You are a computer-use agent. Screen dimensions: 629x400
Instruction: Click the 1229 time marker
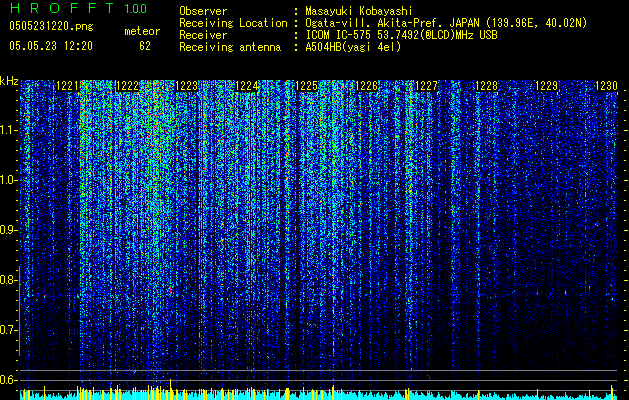(546, 86)
